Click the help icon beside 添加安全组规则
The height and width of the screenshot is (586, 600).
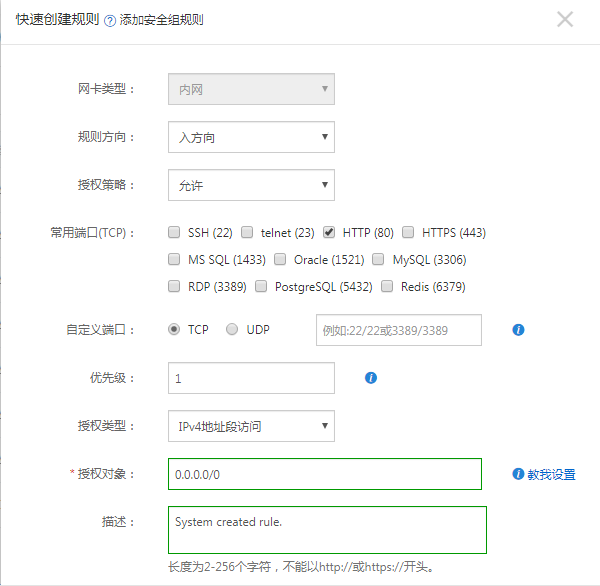[110, 20]
